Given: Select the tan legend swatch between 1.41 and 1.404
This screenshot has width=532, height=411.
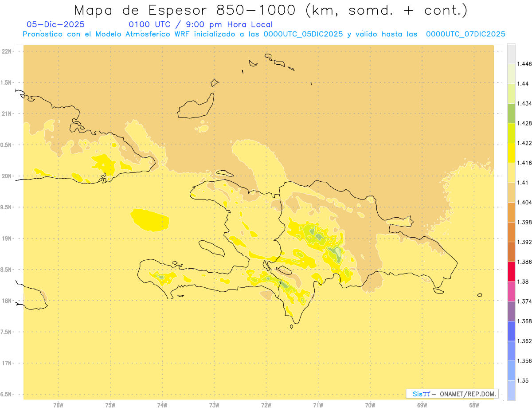Looking at the screenshot, I should pos(511,192).
